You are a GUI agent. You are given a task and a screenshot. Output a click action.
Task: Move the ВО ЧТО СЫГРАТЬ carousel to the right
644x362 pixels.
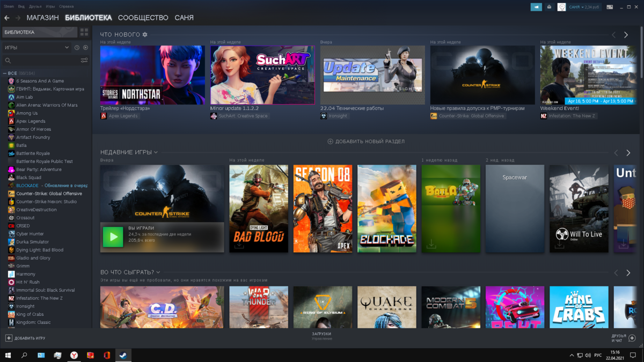(x=628, y=273)
